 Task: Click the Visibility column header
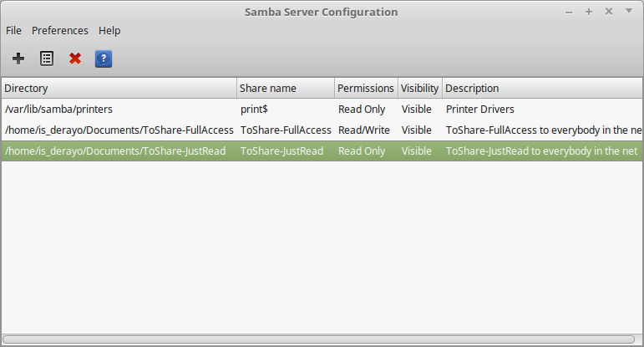[x=420, y=88]
